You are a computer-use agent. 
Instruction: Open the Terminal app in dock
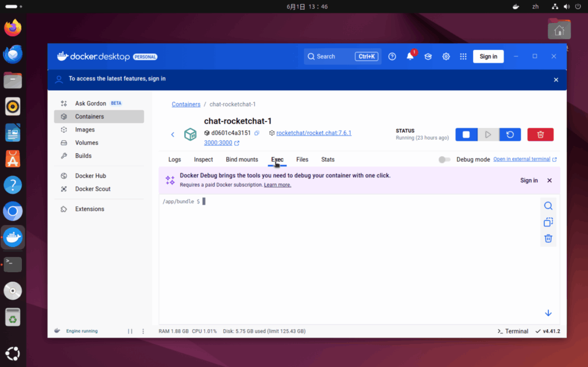(x=13, y=265)
